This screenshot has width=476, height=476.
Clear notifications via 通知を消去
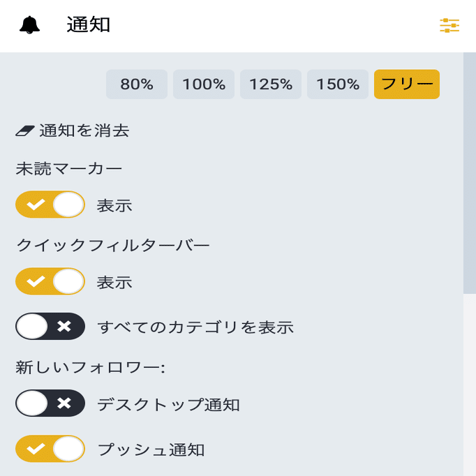point(84,131)
